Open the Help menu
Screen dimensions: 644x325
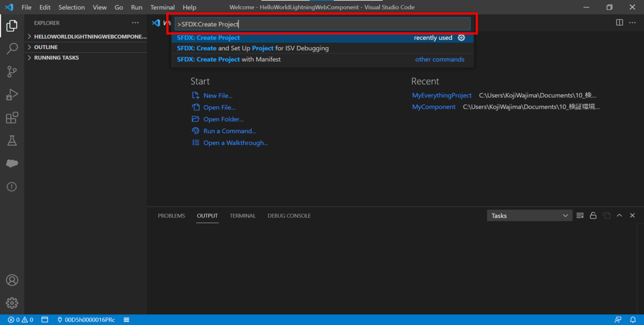[x=189, y=8]
